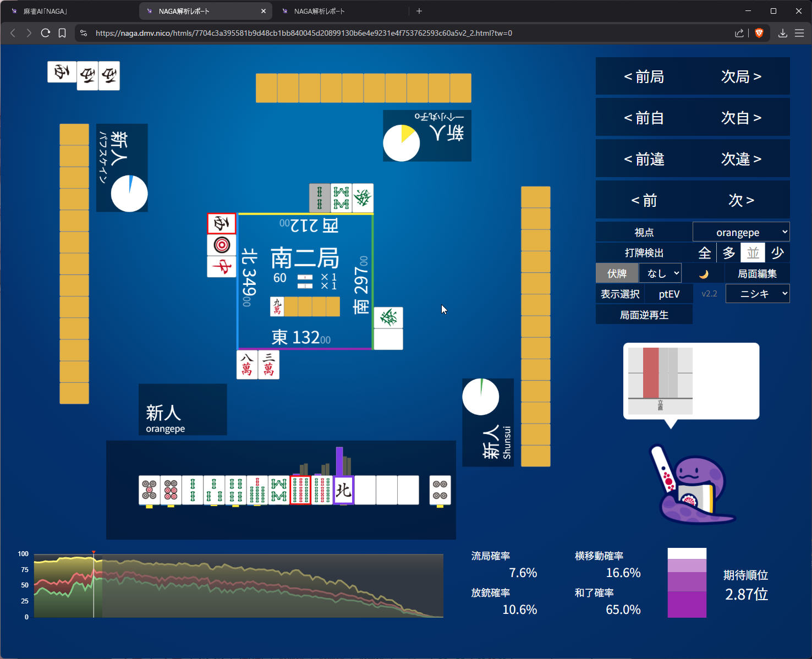
Task: Expand the ニシキ model dropdown
Action: pos(757,294)
